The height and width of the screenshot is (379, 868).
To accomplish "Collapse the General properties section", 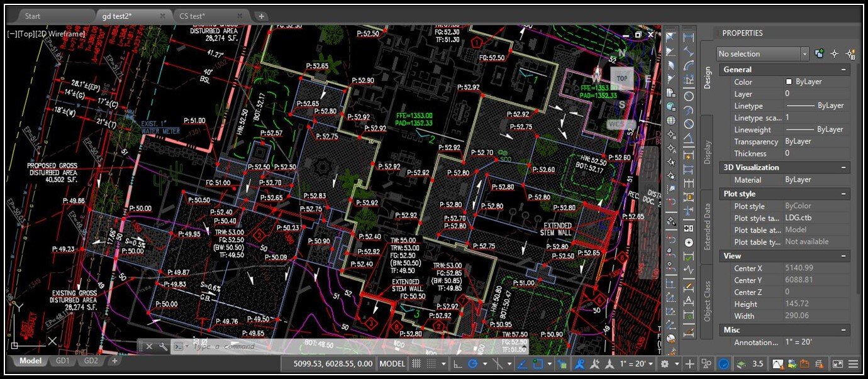I will (843, 70).
